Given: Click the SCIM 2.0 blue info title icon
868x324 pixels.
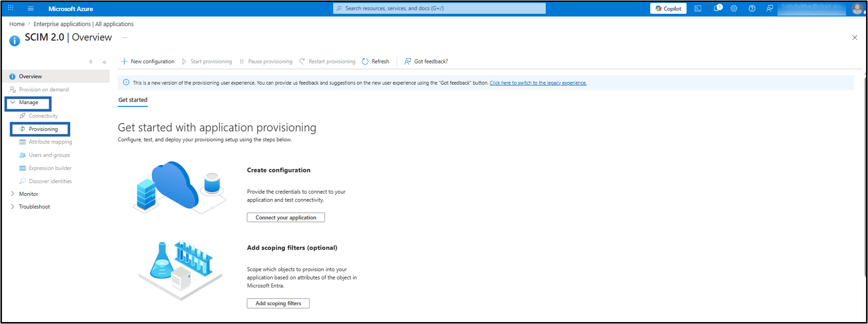Looking at the screenshot, I should pos(15,41).
